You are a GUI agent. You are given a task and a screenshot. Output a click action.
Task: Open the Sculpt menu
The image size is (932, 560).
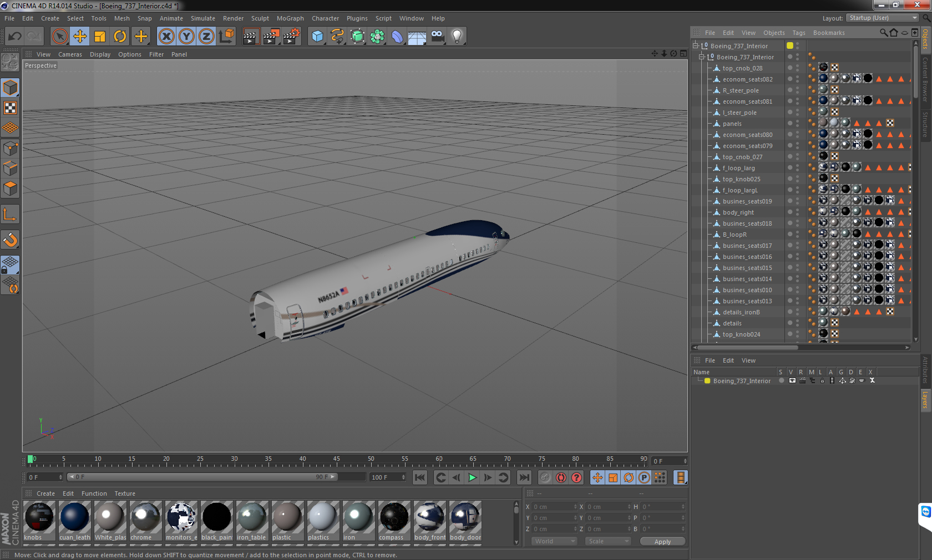[260, 18]
